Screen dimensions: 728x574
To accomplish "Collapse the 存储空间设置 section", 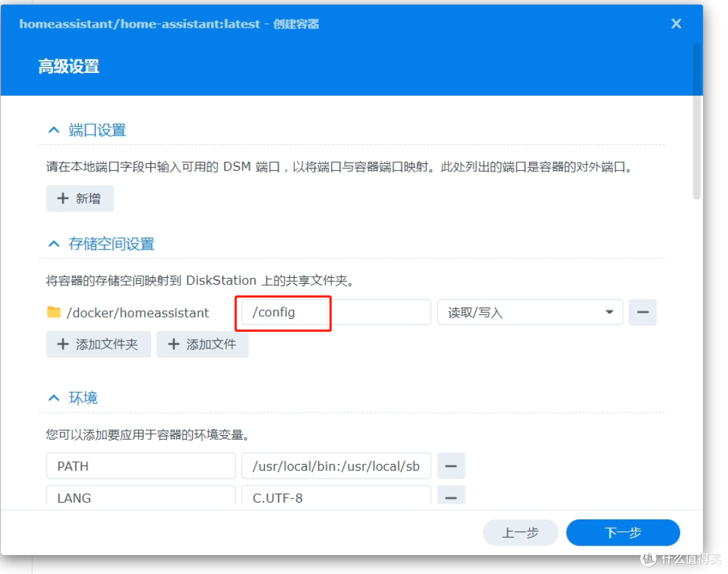I will 54,243.
